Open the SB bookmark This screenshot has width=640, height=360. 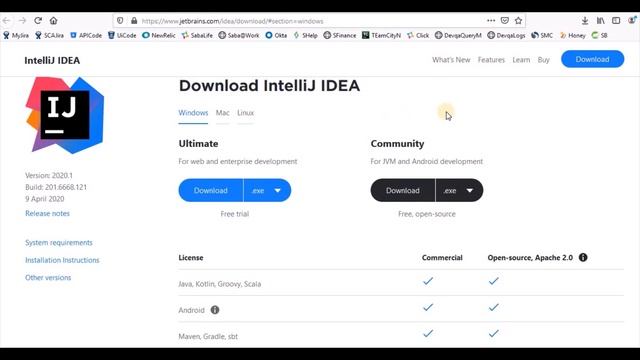(x=600, y=36)
